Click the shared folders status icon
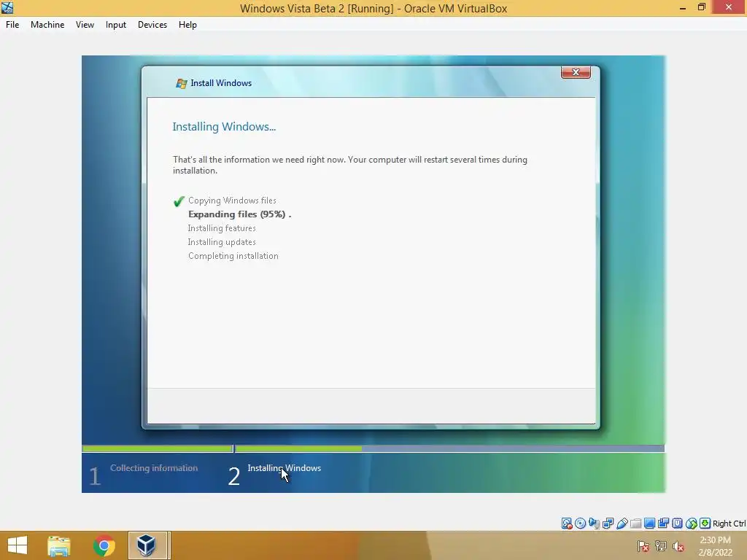The image size is (747, 560). click(635, 524)
